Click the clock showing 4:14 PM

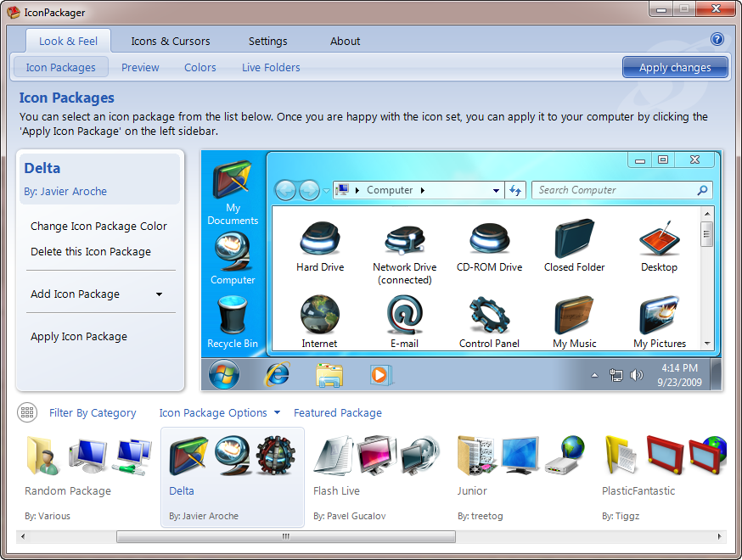(x=679, y=367)
